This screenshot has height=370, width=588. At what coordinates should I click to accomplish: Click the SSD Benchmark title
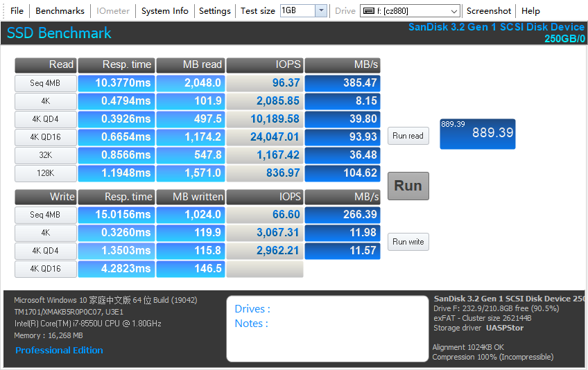click(x=59, y=33)
